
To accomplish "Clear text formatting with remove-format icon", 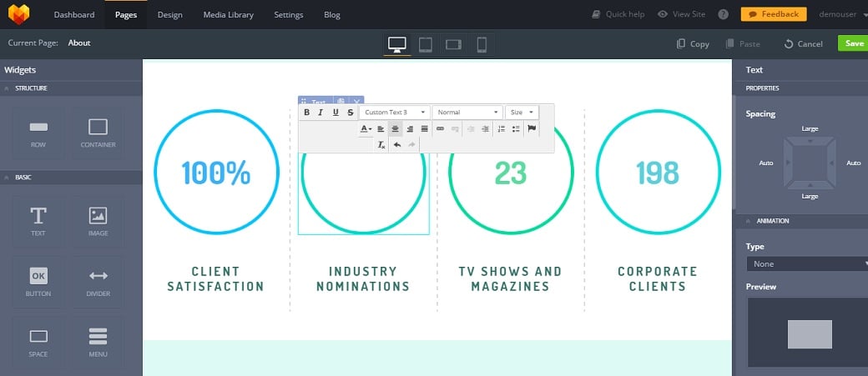I will [x=381, y=145].
